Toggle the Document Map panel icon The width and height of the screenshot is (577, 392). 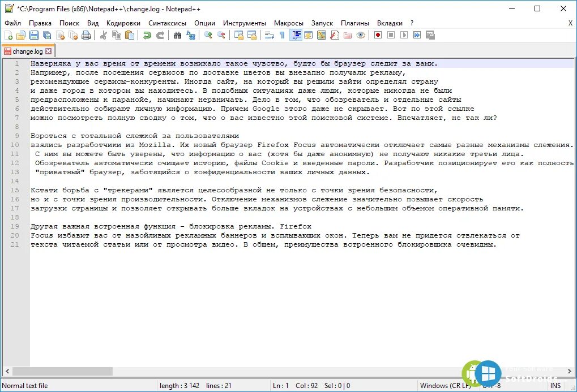tap(322, 35)
